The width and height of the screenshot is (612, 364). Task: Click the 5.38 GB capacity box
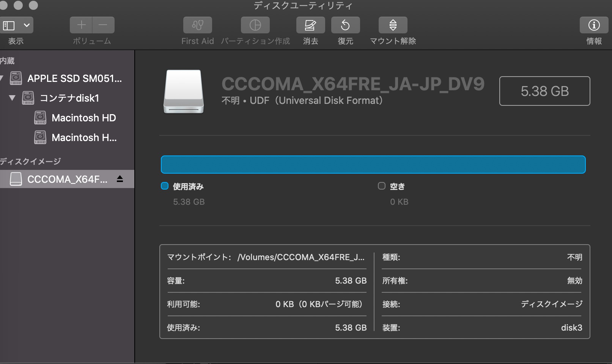pyautogui.click(x=544, y=91)
